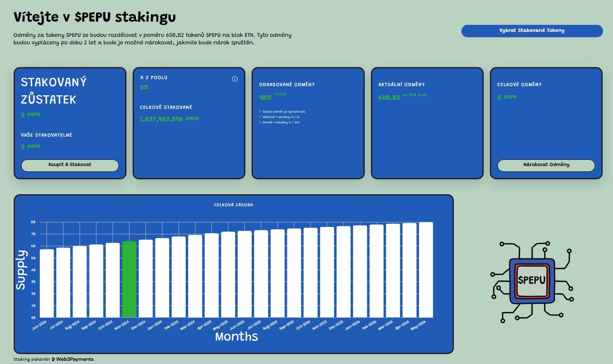Select the May-2026 supply bar
The width and height of the screenshot is (613, 364).
pyautogui.click(x=426, y=270)
